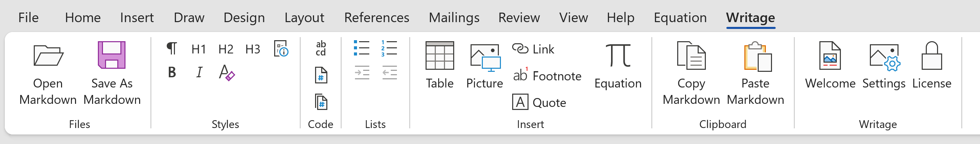Click the stacked pages code icon
This screenshot has height=144, width=980.
321,102
